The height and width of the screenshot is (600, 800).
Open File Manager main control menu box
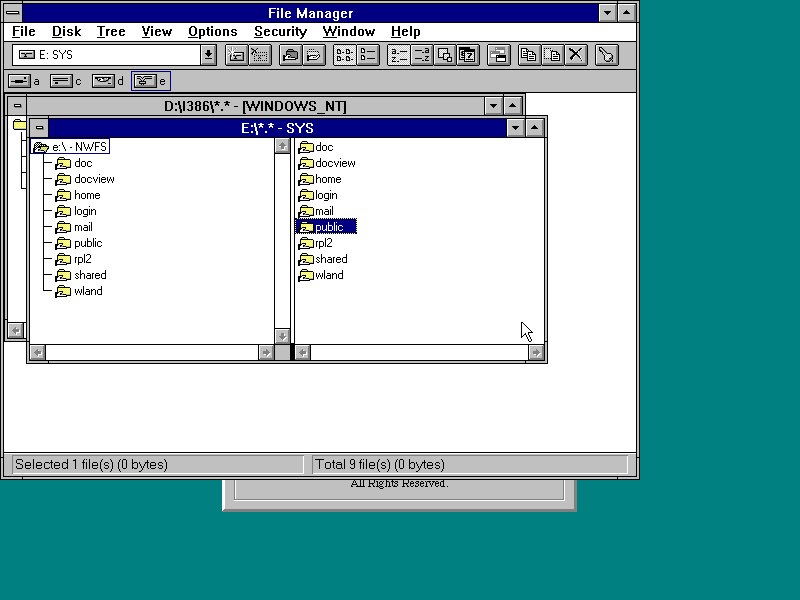coord(13,12)
